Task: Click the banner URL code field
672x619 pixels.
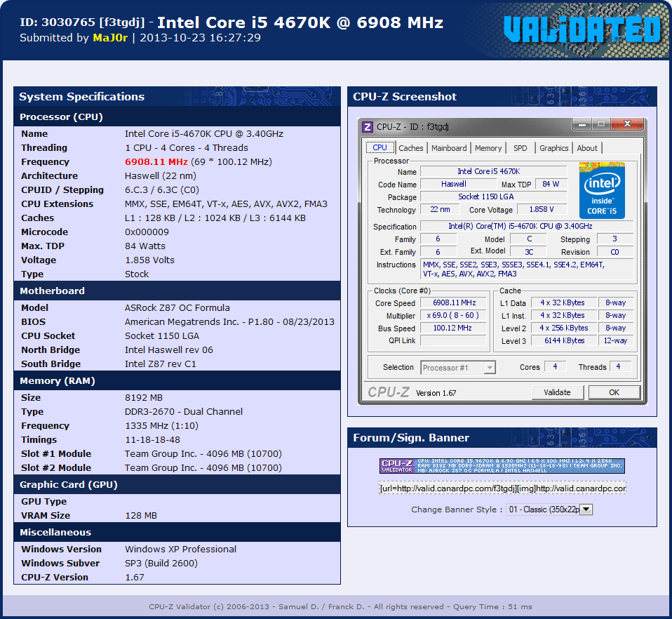Action: click(x=502, y=488)
